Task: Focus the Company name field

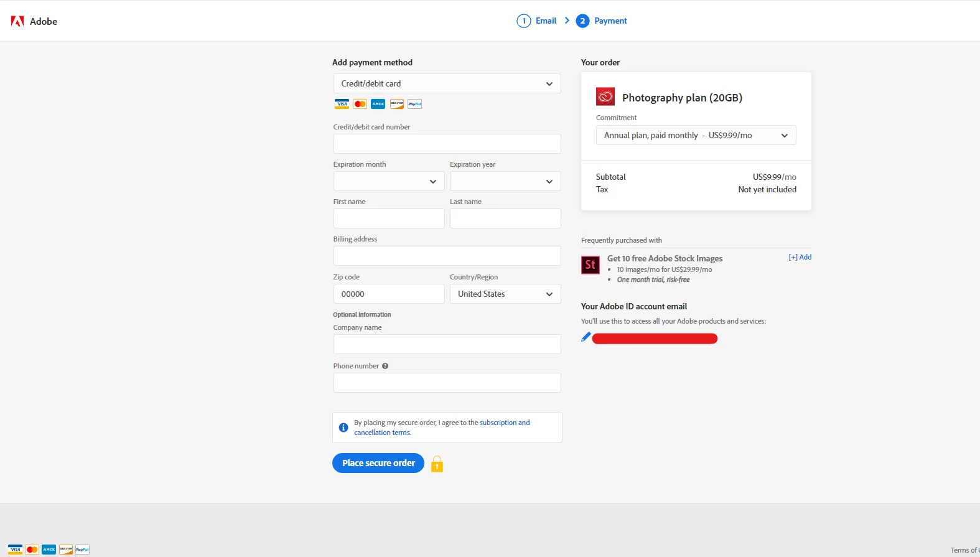Action: pos(447,344)
